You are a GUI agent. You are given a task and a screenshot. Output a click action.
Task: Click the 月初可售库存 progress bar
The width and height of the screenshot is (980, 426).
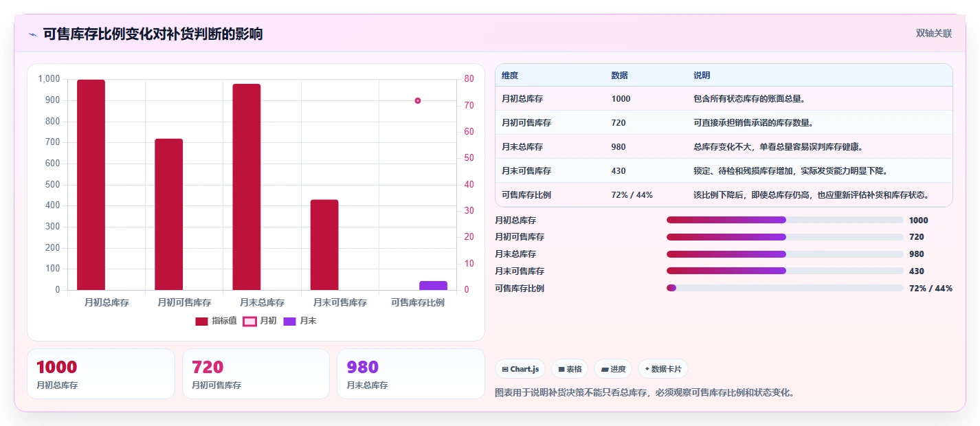point(785,237)
